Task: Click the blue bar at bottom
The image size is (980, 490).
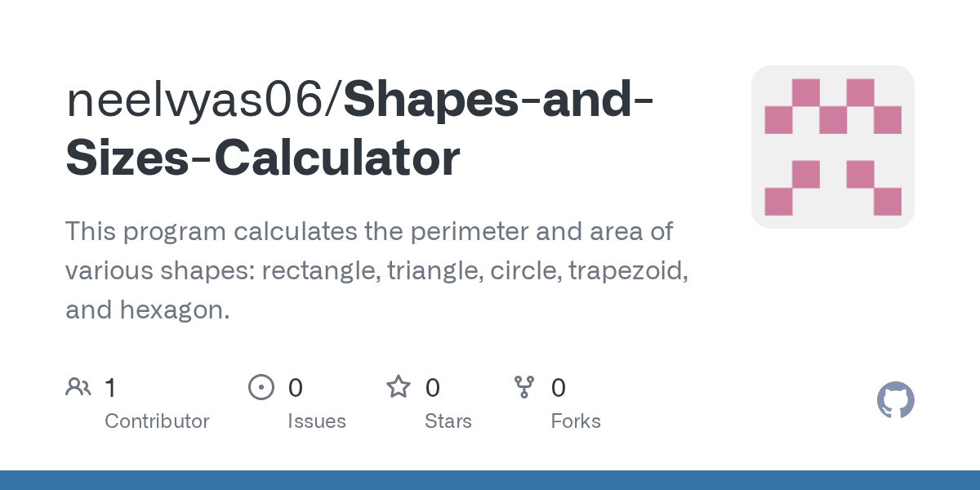Action: [x=490, y=480]
